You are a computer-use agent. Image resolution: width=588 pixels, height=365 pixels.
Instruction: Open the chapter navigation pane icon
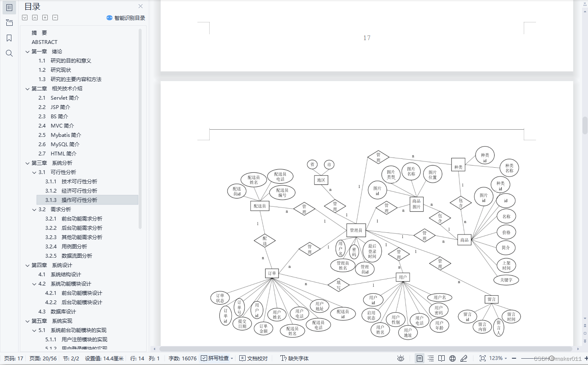(x=9, y=23)
